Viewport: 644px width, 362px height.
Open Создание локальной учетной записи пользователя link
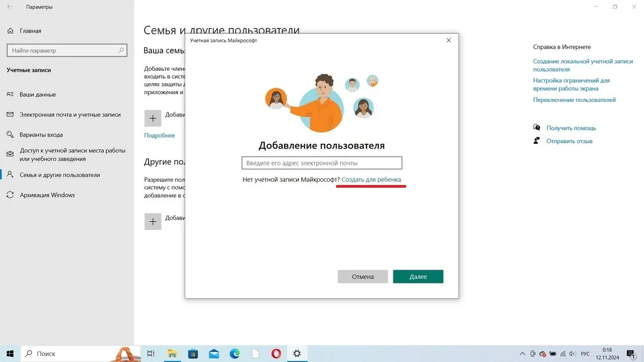pyautogui.click(x=583, y=65)
